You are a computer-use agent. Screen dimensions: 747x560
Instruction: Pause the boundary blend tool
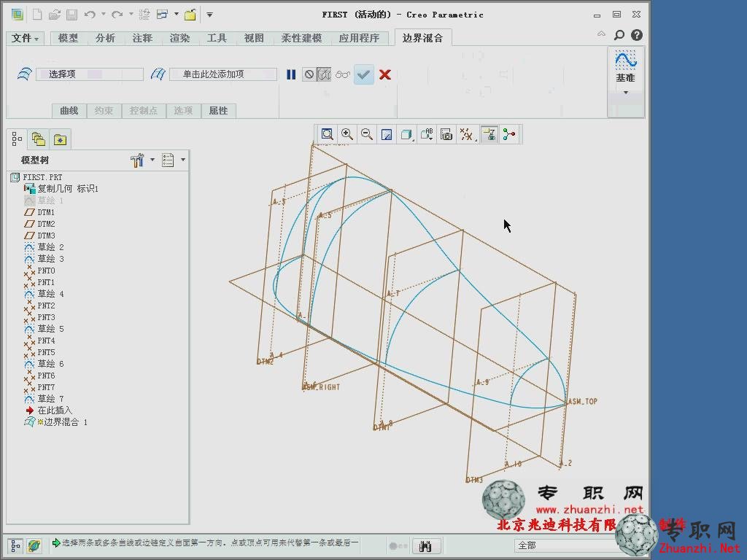[x=291, y=74]
